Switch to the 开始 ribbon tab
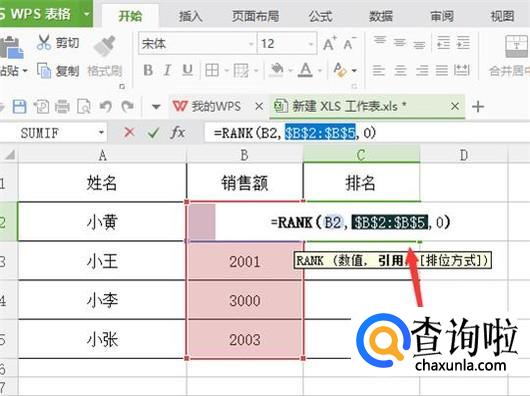The width and height of the screenshot is (530, 396). tap(130, 16)
